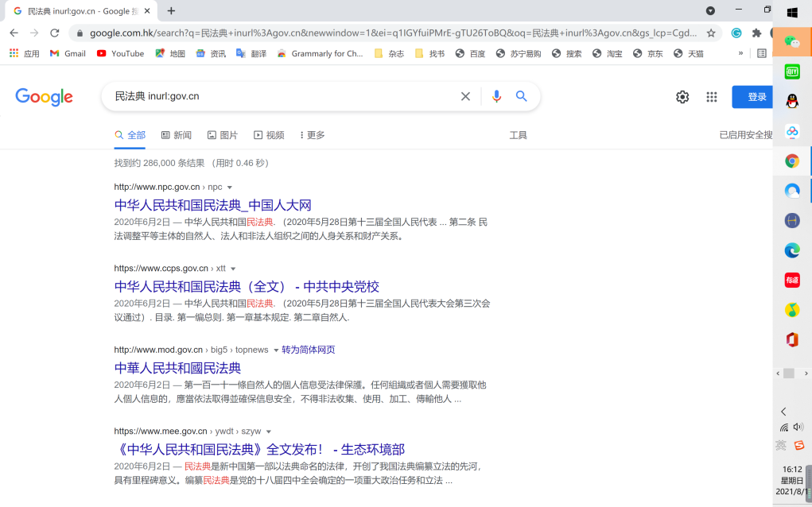Click the 找到约 286,000 条结果 text
Viewport: 812px width, 507px height.
(160, 163)
